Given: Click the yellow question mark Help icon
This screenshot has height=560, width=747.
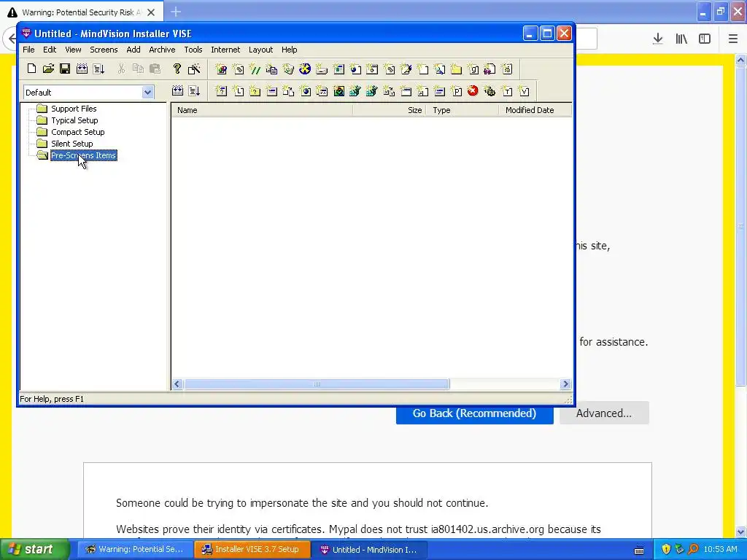Looking at the screenshot, I should coord(177,69).
